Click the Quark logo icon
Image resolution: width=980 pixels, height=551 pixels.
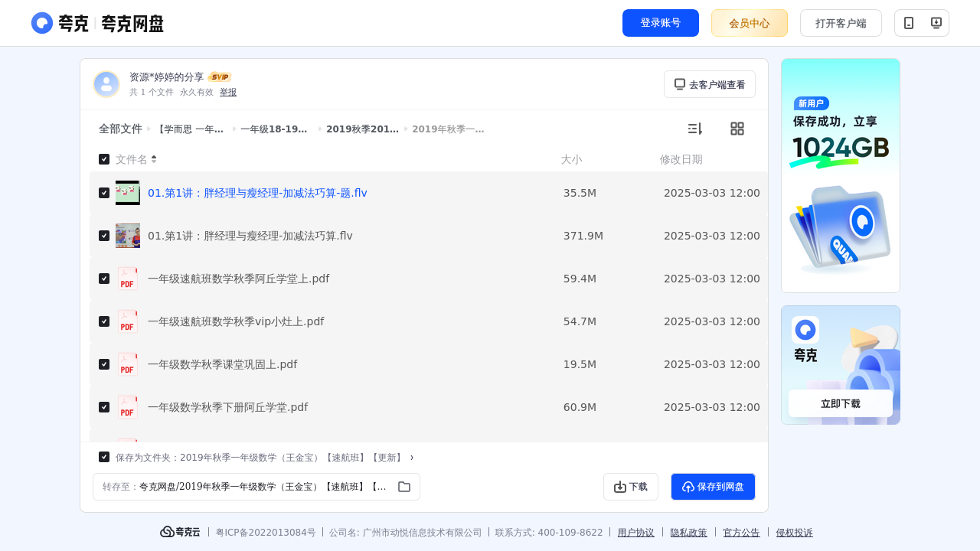pos(42,23)
